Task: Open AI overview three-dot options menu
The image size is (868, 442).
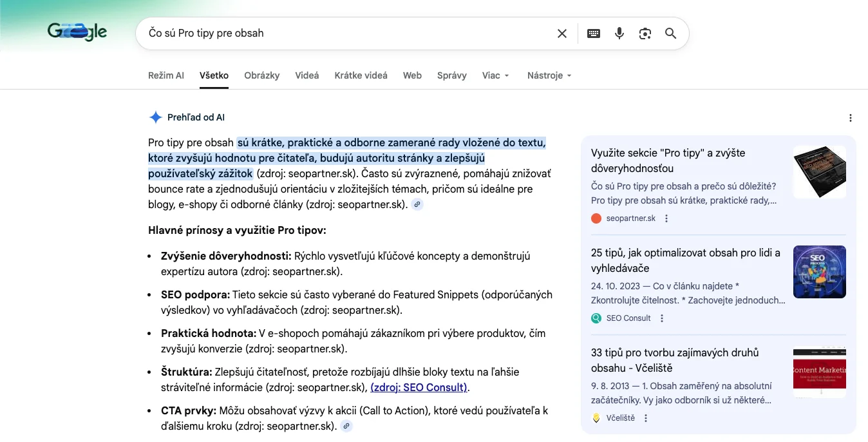Action: [x=850, y=118]
